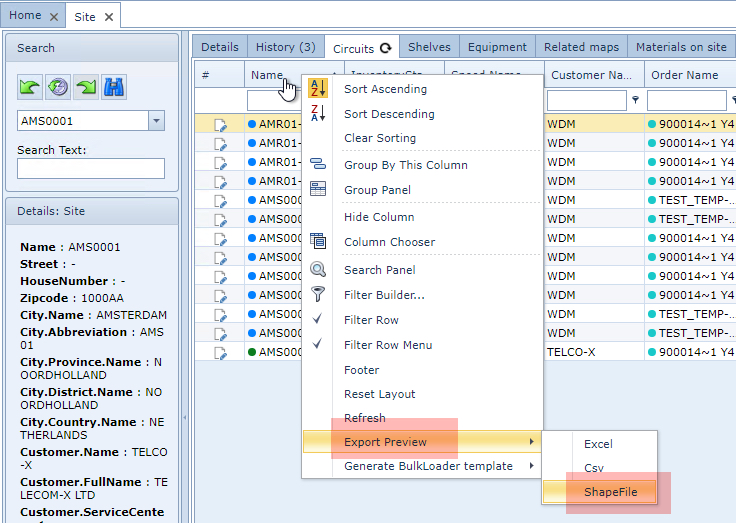The height and width of the screenshot is (523, 736).
Task: Click the green back arrow icon
Action: click(30, 87)
